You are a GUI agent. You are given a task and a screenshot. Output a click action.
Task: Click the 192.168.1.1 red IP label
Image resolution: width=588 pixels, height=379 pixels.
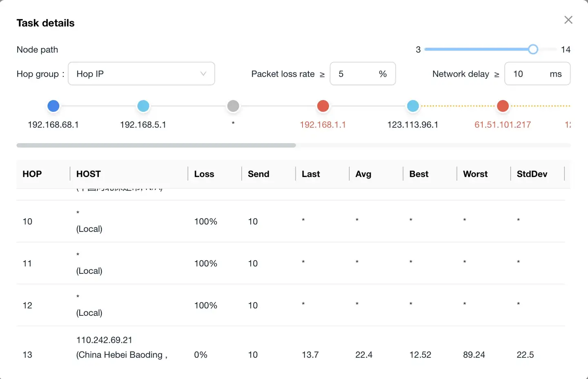(x=323, y=125)
